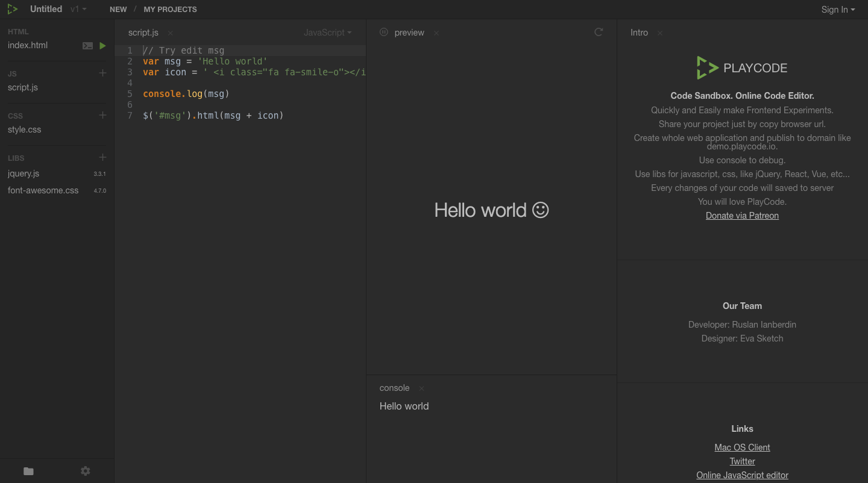Open the JavaScript language dropdown
868x483 pixels.
point(328,33)
